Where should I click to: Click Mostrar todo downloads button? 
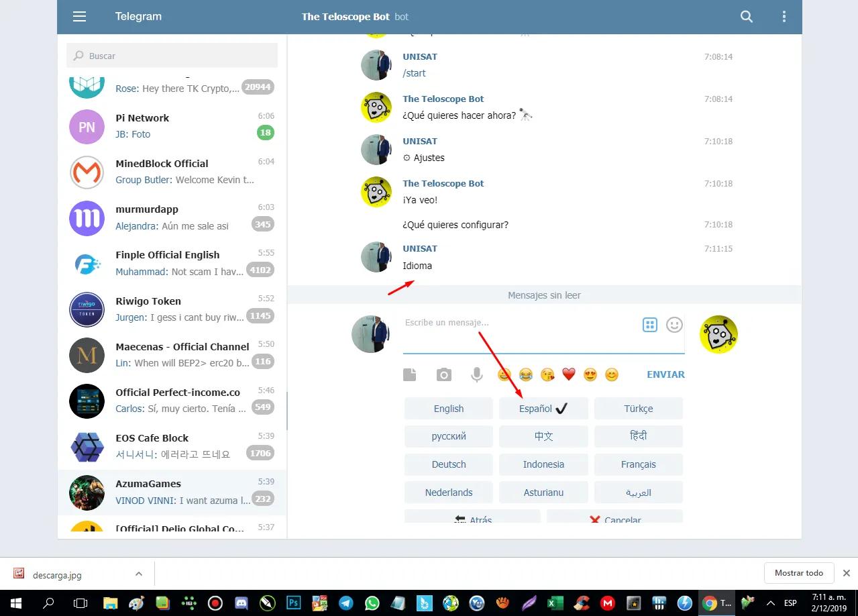coord(798,573)
